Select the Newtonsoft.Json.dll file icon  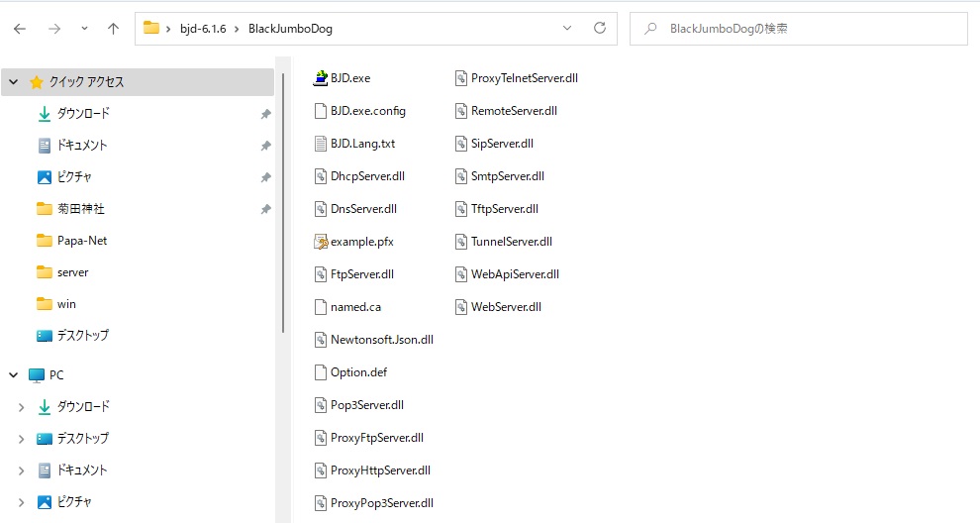pos(320,340)
